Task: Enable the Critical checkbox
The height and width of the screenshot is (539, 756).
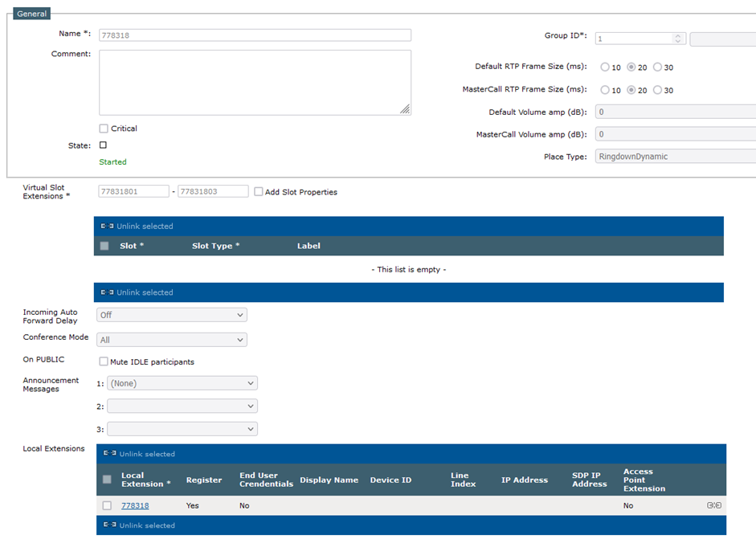Action: pos(104,129)
